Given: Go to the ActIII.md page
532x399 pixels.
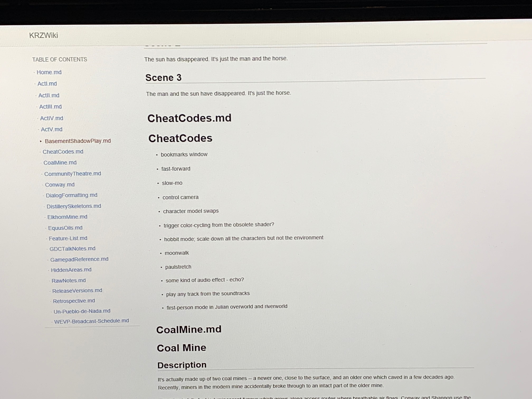Looking at the screenshot, I should point(51,106).
